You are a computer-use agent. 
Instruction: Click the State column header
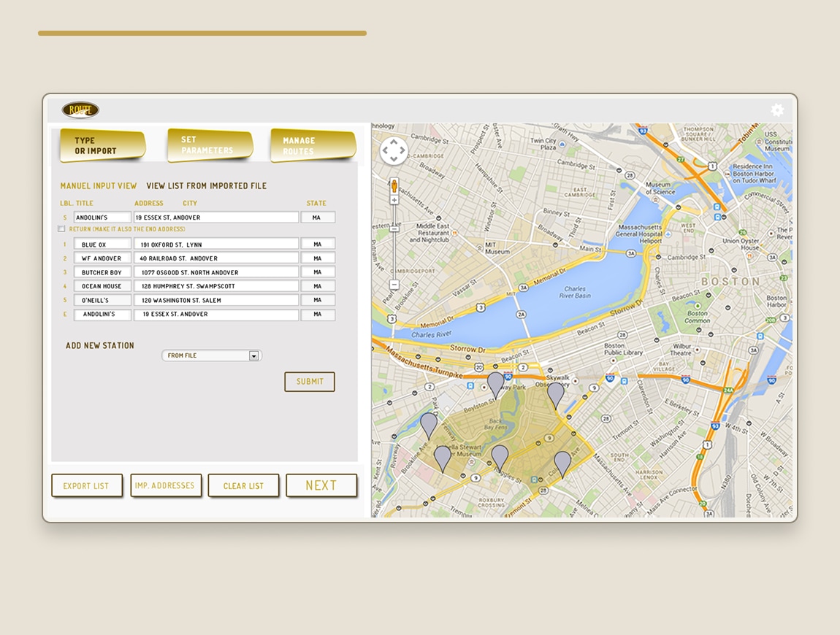(316, 204)
